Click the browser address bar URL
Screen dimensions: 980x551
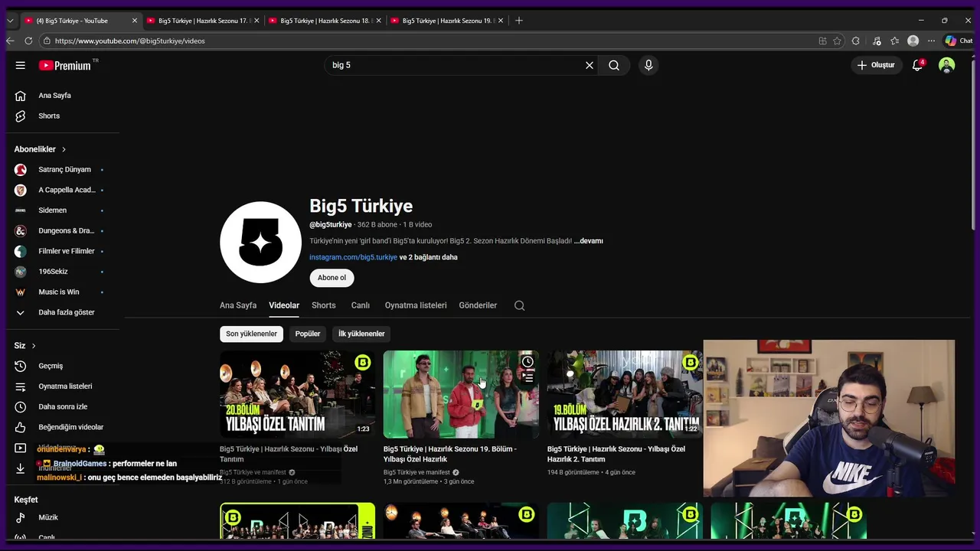tap(130, 41)
